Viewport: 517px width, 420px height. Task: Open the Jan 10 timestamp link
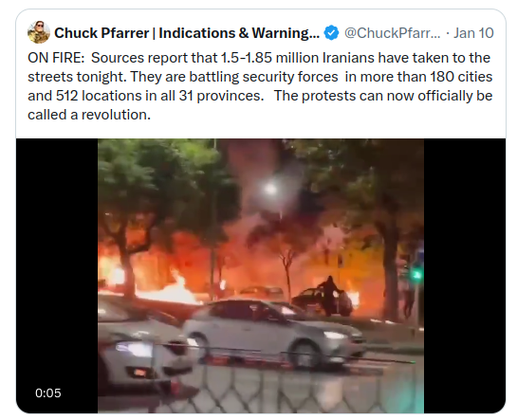click(x=473, y=33)
